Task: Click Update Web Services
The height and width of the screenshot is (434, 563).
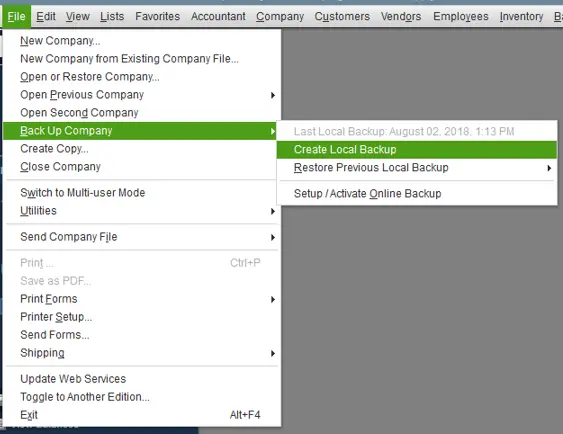Action: coord(142,379)
